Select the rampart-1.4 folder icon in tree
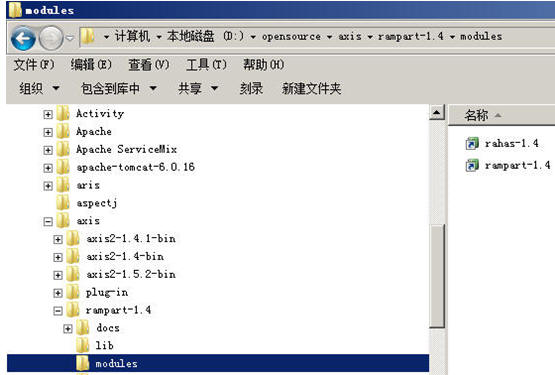This screenshot has width=555, height=375. [73, 310]
